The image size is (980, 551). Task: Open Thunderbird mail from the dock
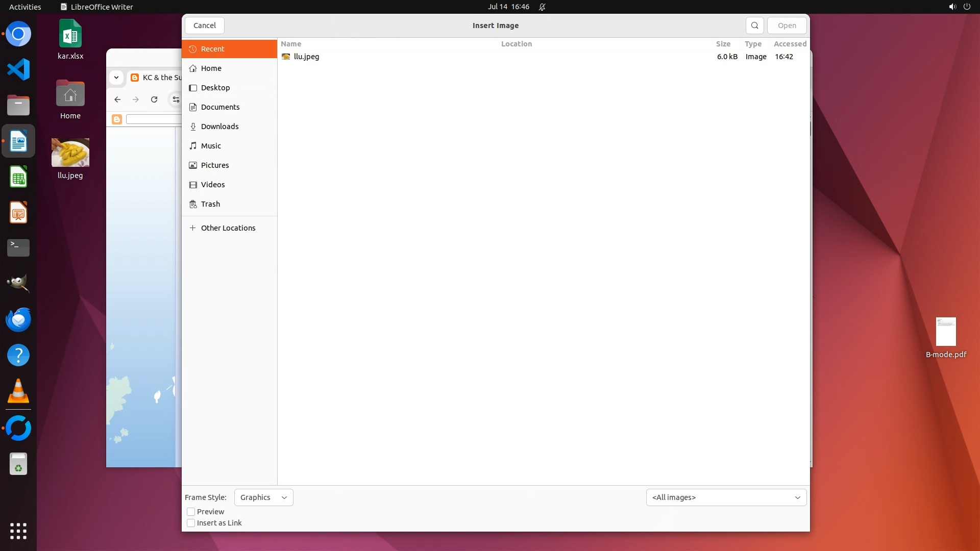click(x=18, y=320)
